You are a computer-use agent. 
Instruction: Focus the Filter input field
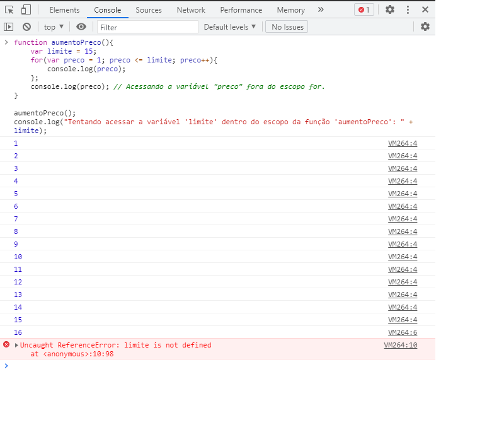(147, 27)
